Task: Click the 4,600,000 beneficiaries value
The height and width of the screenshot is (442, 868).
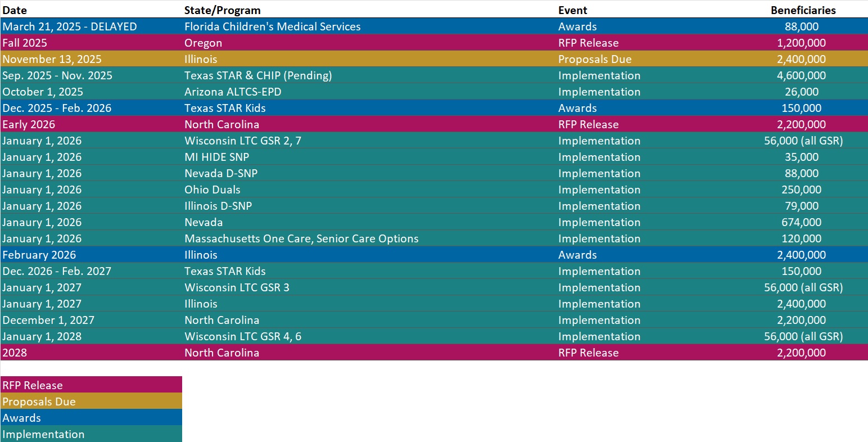Action: [x=802, y=75]
